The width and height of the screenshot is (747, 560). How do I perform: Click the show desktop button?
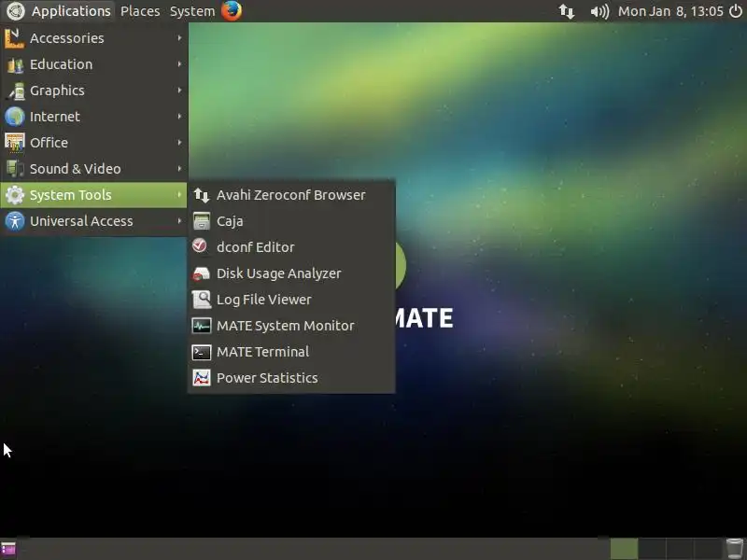(8, 549)
